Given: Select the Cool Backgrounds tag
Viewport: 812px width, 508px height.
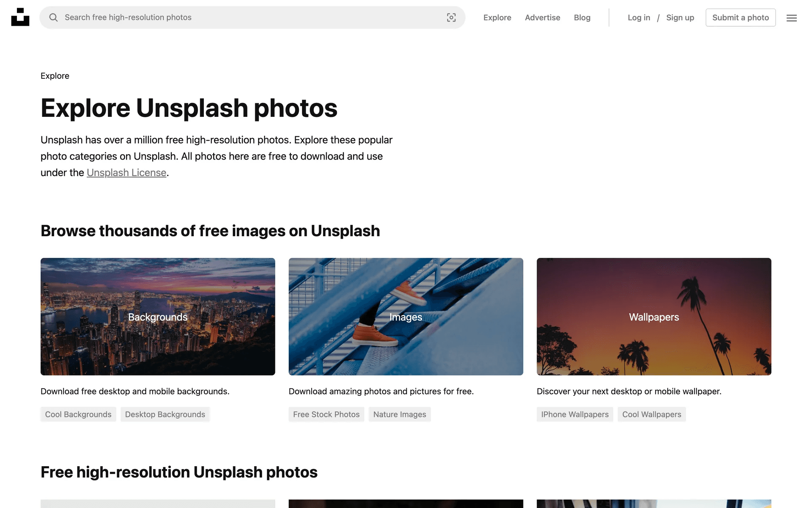Looking at the screenshot, I should (x=78, y=414).
